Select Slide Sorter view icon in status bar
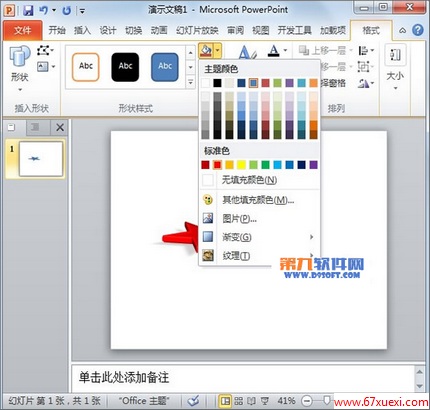This screenshot has width=430, height=410. tap(238, 400)
